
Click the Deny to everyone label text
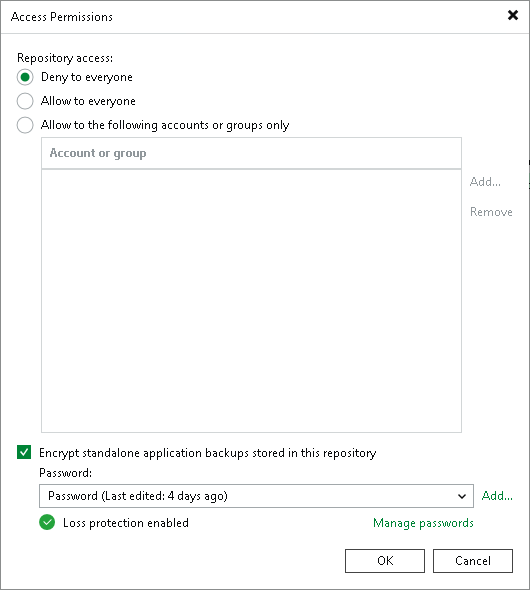pyautogui.click(x=87, y=77)
